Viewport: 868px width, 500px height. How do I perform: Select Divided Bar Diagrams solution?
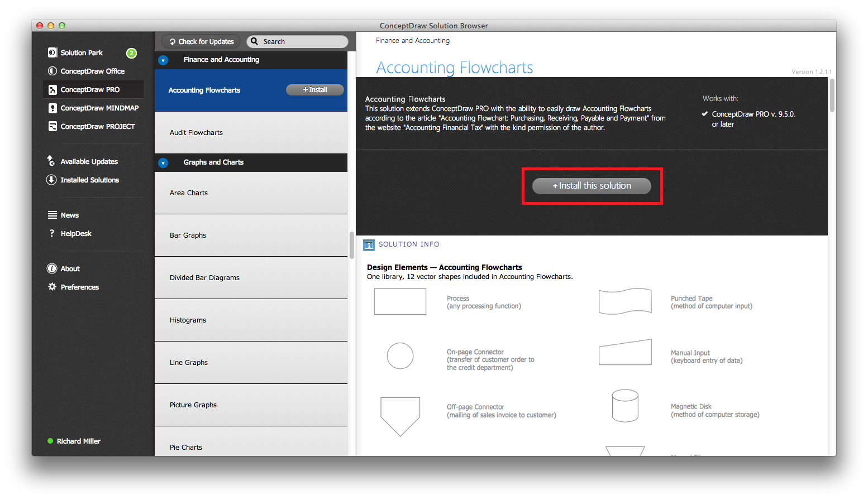pos(251,278)
